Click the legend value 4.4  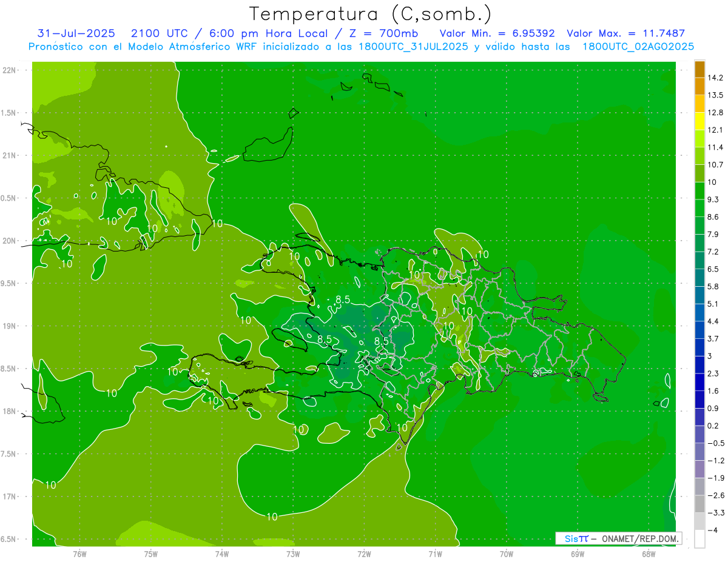click(713, 321)
